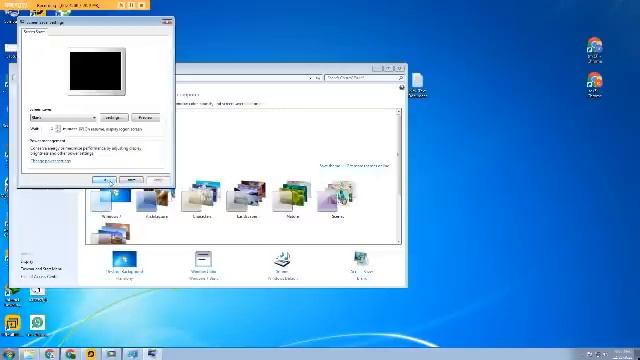Select the Landscapes theme
This screenshot has height=360, width=640.
(247, 200)
